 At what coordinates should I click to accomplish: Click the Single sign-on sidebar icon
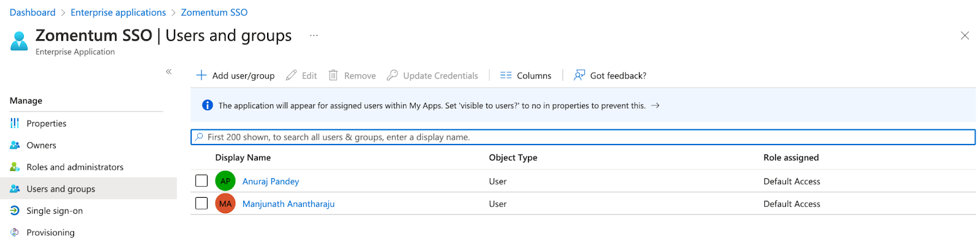[x=15, y=211]
